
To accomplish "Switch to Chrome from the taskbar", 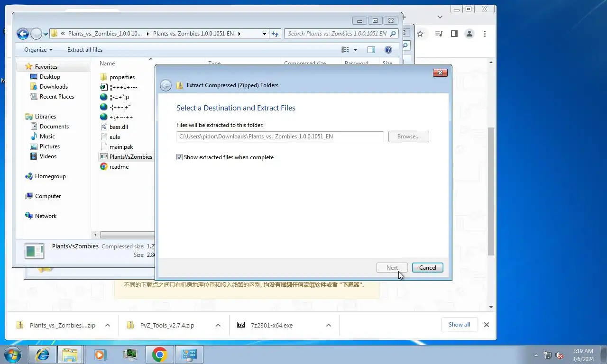I will [159, 355].
